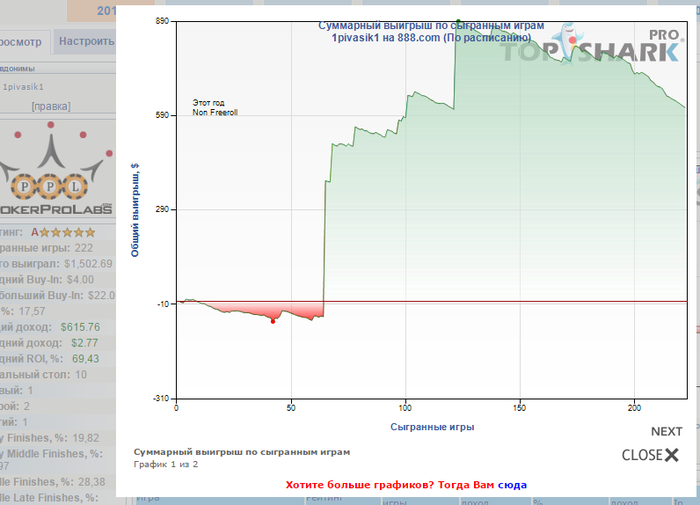Click the chart title 'Суммарный выигрыш по сыгранным играм'
Image resolution: width=700 pixels, height=505 pixels.
(x=431, y=26)
